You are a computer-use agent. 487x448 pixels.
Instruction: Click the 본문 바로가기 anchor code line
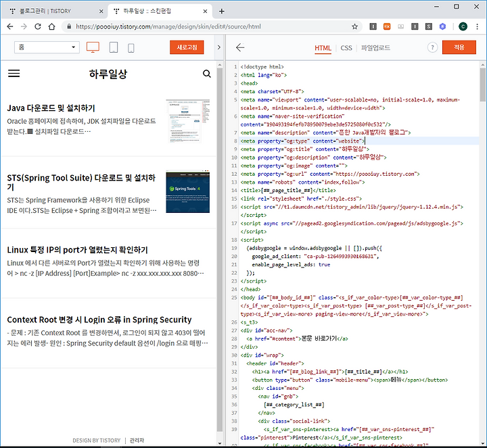tap(297, 339)
